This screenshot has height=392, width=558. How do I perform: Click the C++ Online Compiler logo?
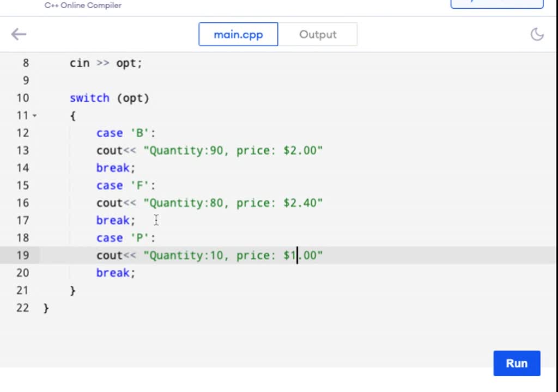pos(82,5)
